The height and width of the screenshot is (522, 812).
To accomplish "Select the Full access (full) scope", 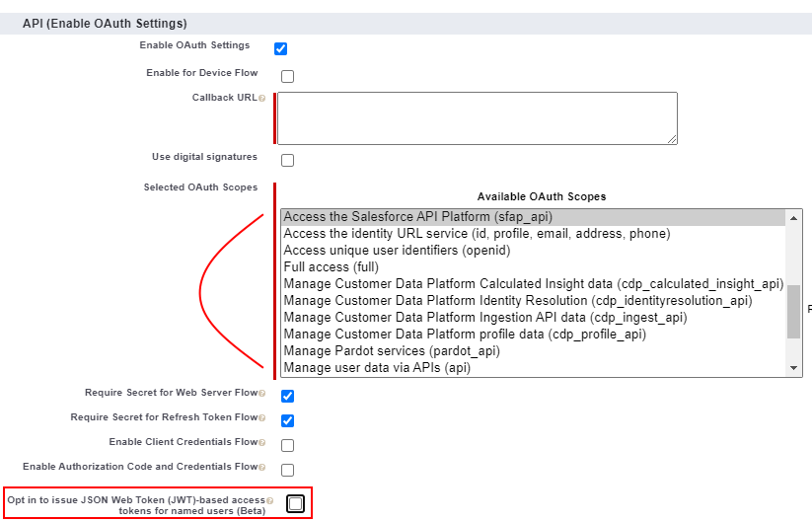I will [x=533, y=267].
